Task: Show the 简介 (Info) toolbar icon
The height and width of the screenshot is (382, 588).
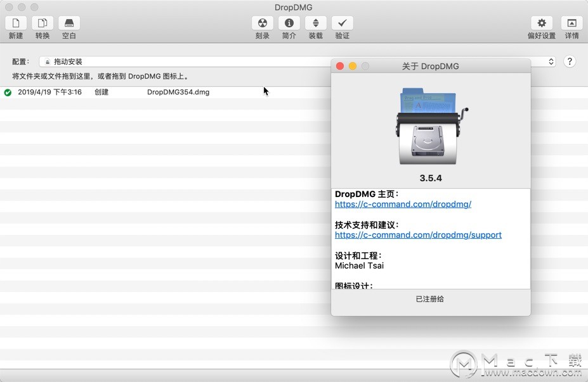Action: [289, 23]
